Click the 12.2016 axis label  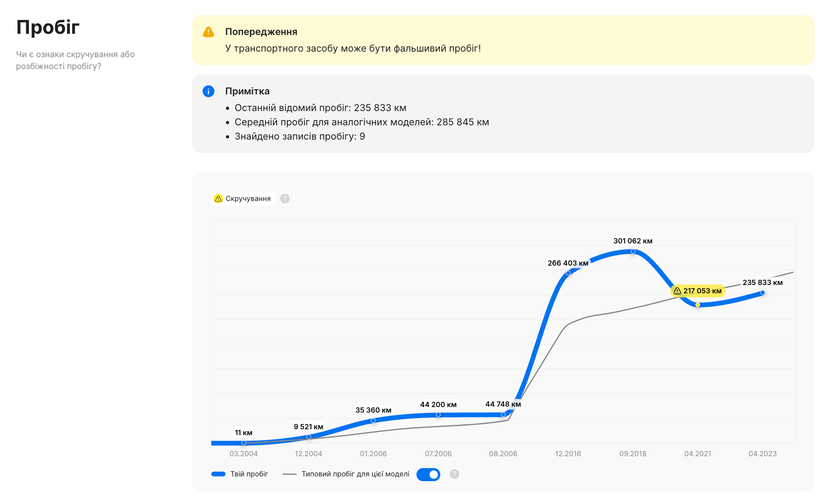pos(568,454)
